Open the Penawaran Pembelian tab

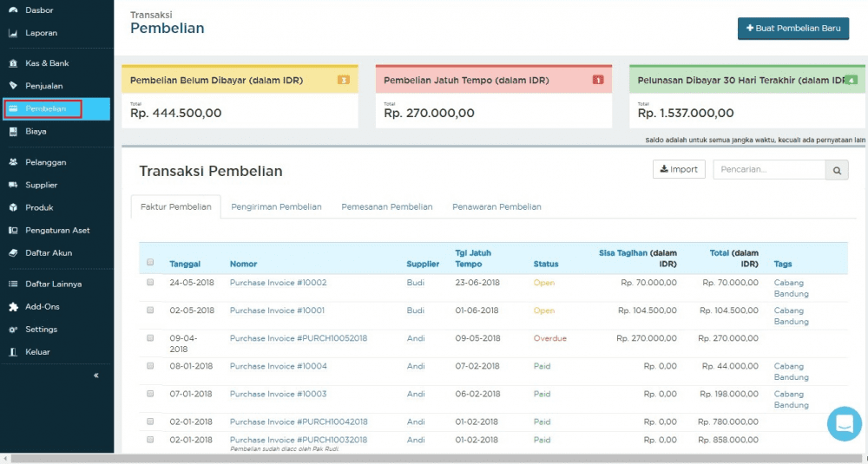496,206
